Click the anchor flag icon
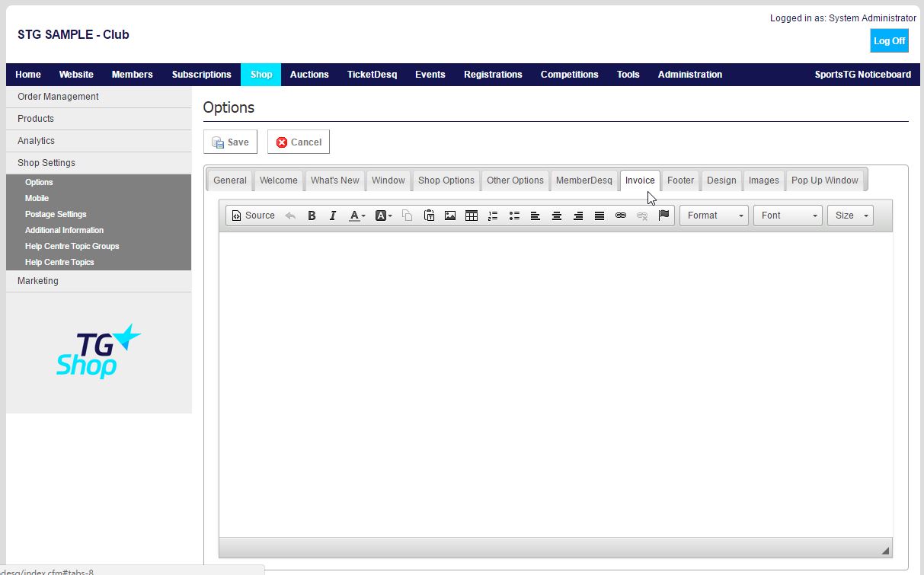 (x=663, y=216)
